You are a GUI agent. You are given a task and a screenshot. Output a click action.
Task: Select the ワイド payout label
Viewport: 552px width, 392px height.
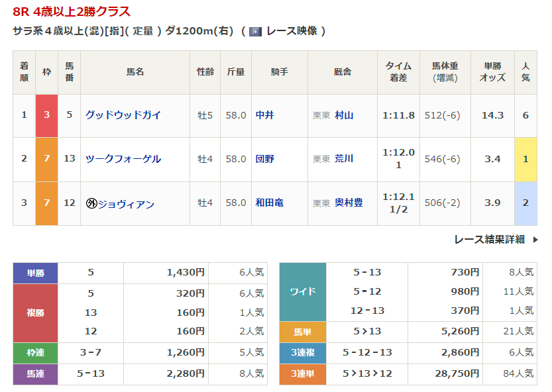303,291
